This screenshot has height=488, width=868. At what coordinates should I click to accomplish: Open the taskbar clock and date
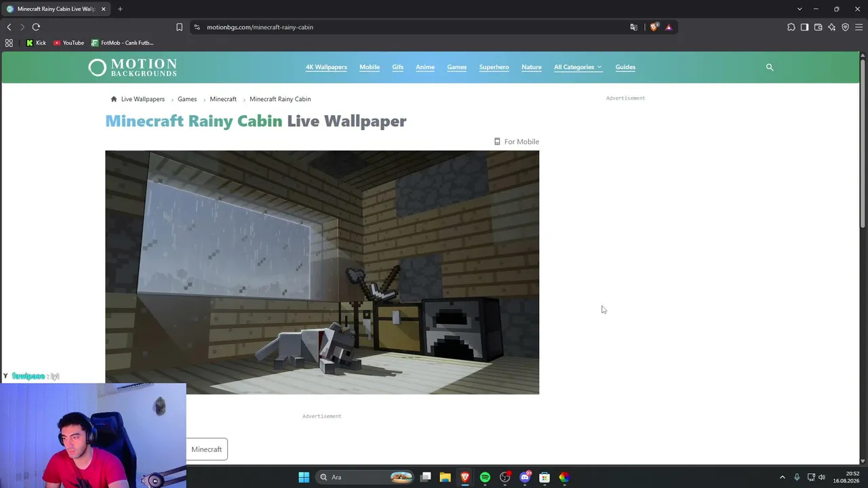[846, 477]
